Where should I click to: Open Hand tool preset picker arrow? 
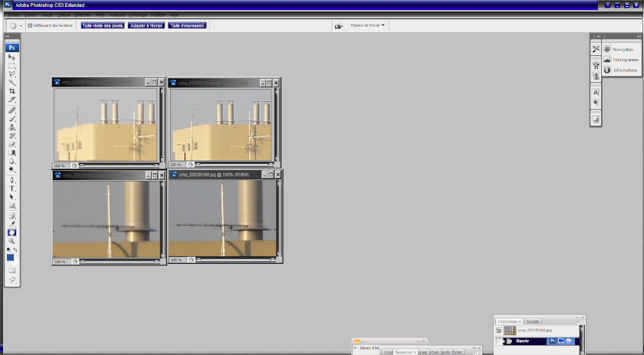21,25
